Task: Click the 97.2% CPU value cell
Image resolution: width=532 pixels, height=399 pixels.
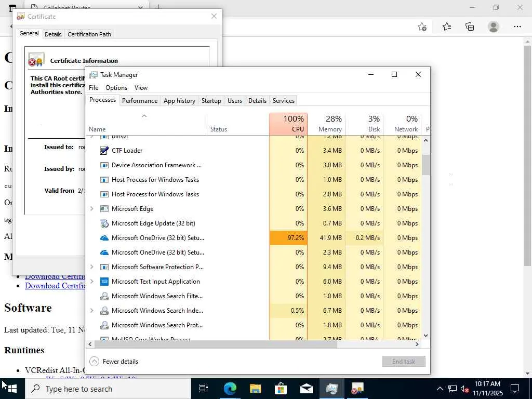Action: pos(289,238)
